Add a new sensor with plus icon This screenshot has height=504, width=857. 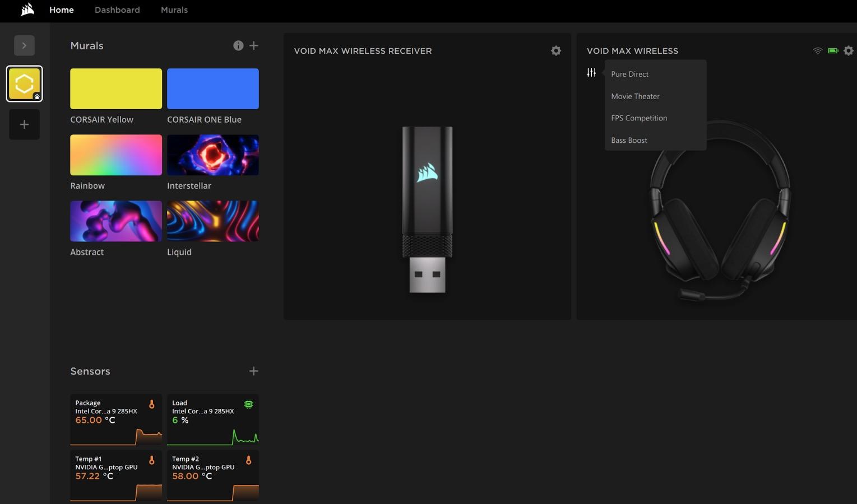tap(254, 371)
